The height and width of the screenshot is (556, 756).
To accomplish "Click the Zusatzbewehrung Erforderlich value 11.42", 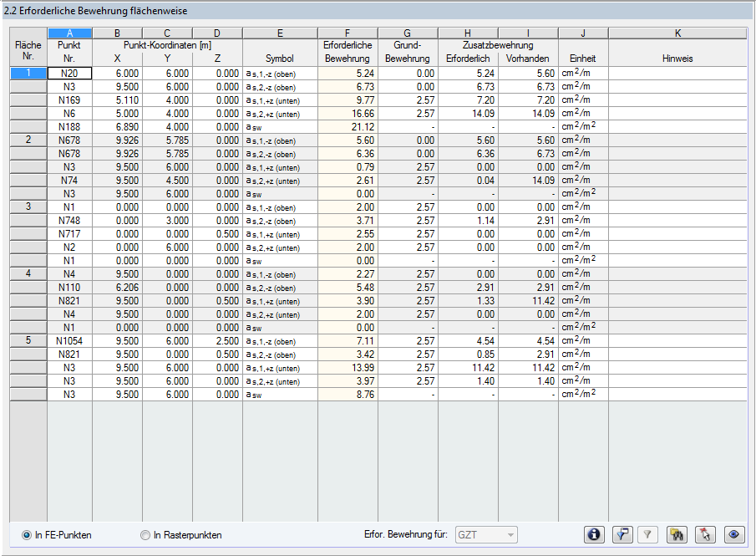I will pyautogui.click(x=468, y=368).
